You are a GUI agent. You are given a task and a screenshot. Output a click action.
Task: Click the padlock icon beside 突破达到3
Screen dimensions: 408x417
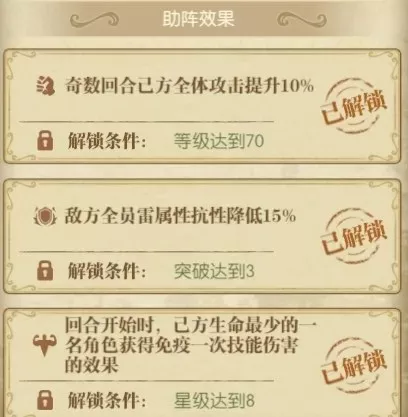45,270
